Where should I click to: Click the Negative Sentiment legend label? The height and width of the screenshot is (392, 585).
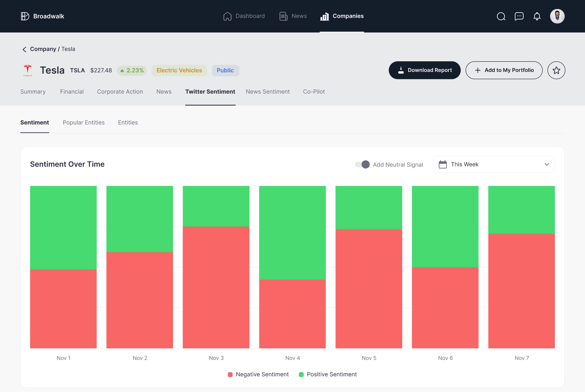click(x=262, y=375)
